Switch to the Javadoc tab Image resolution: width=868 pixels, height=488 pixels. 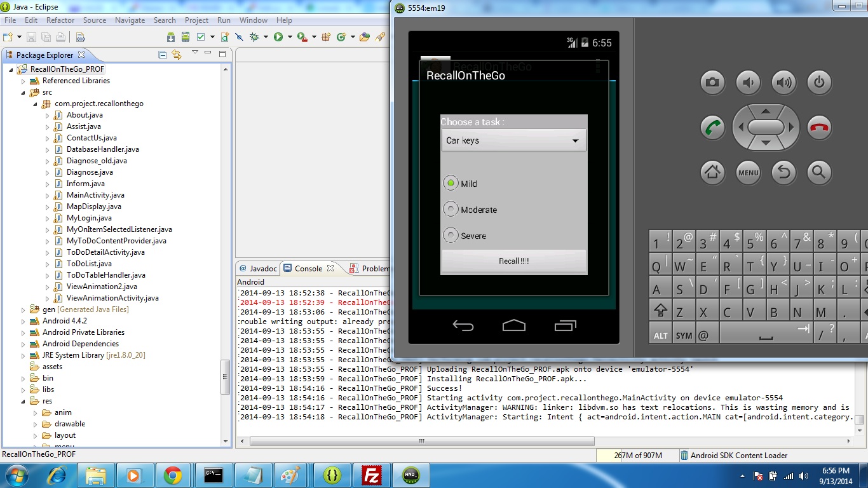258,268
